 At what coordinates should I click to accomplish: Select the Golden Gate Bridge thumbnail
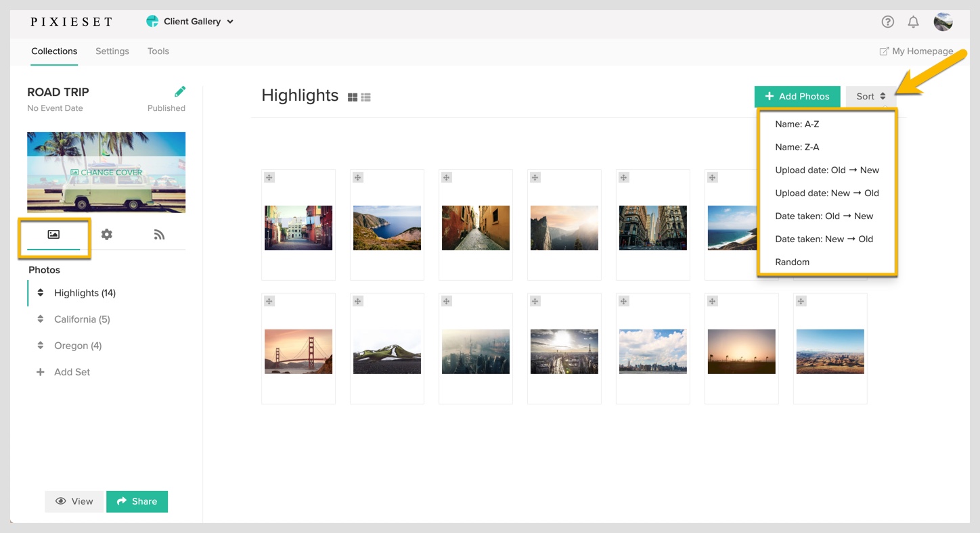point(298,352)
